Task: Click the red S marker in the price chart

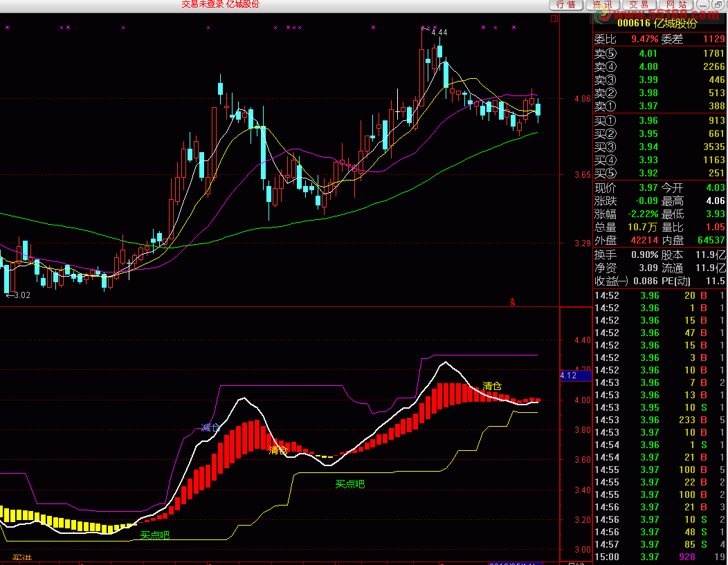Action: pos(513,302)
